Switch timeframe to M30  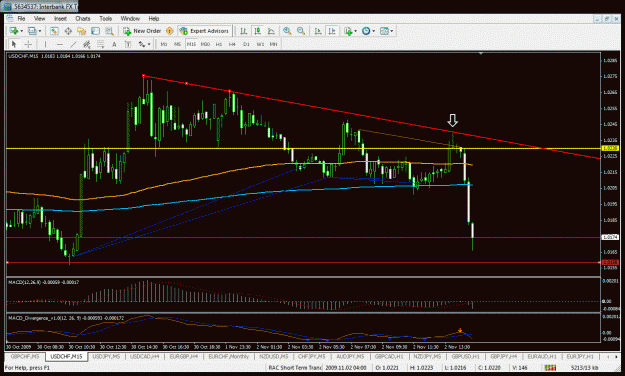click(205, 44)
